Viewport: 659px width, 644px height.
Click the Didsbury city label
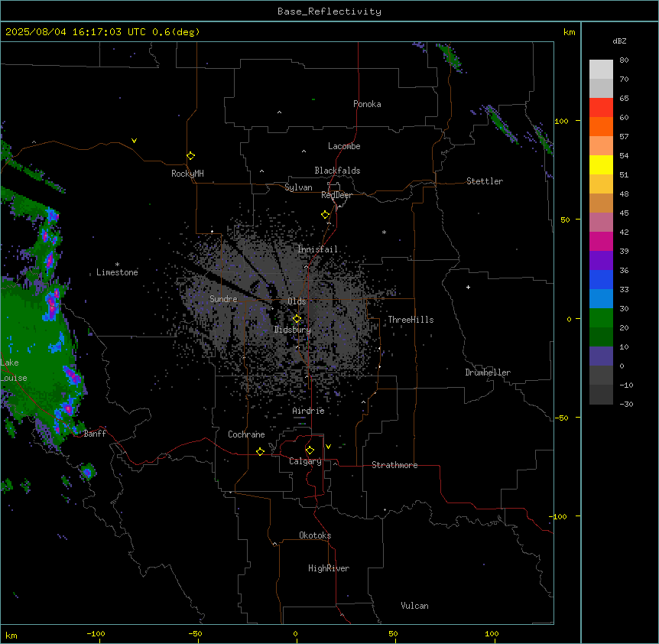coord(293,330)
